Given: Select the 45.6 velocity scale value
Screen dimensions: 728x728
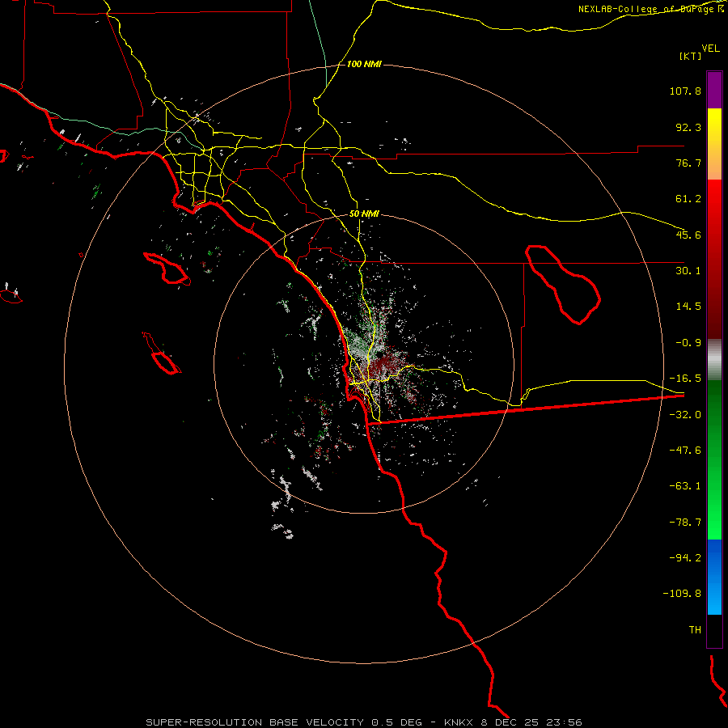Looking at the screenshot, I should pyautogui.click(x=688, y=235).
